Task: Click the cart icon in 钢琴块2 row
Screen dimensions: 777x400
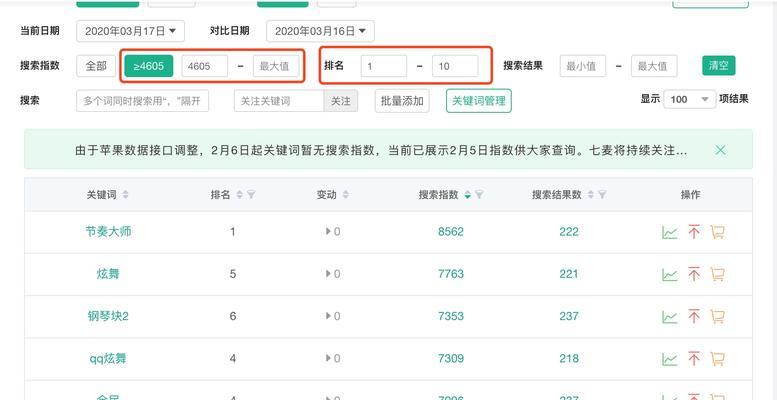Action: [717, 316]
